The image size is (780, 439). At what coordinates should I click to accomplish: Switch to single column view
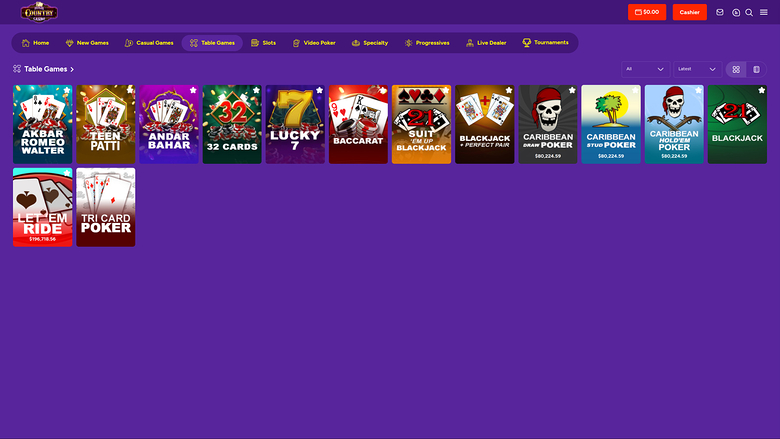coord(756,69)
